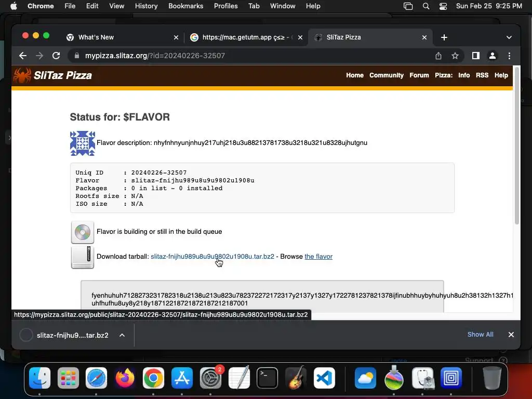Open the Apple menu
The image size is (532, 399).
14,6
